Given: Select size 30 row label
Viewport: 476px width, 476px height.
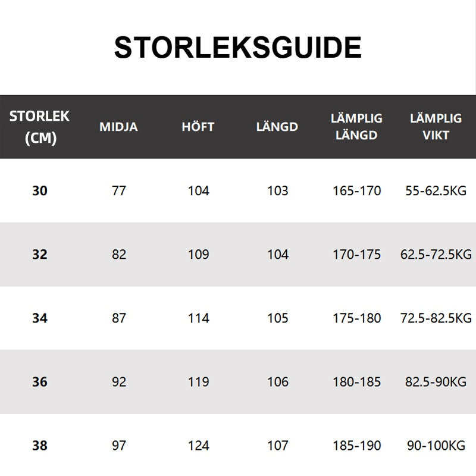Looking at the screenshot, I should coord(39,191).
